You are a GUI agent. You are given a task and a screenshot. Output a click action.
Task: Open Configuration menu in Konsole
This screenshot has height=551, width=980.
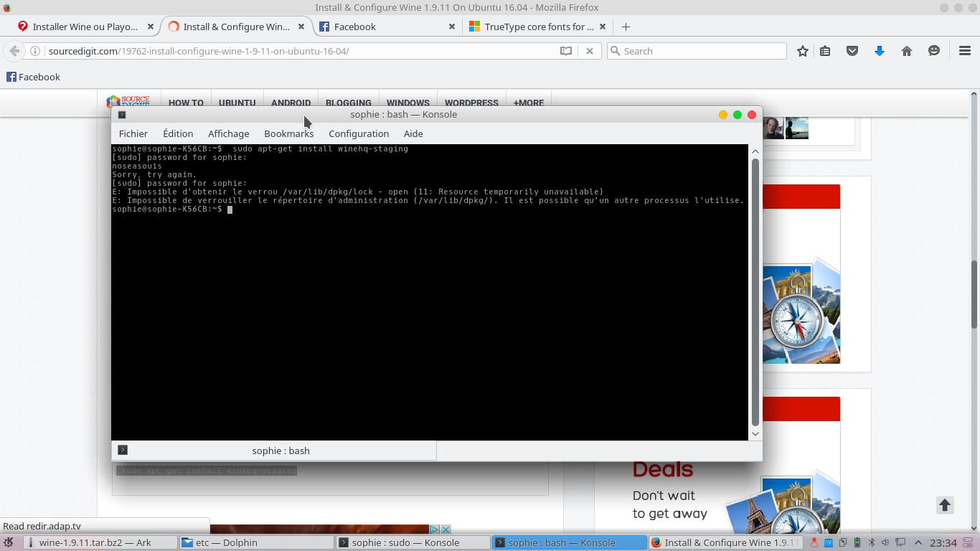click(359, 133)
